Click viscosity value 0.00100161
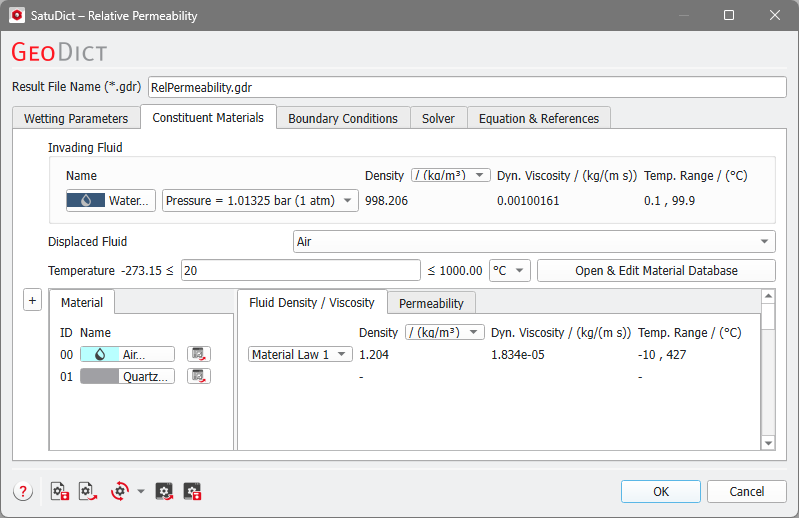 [x=528, y=201]
